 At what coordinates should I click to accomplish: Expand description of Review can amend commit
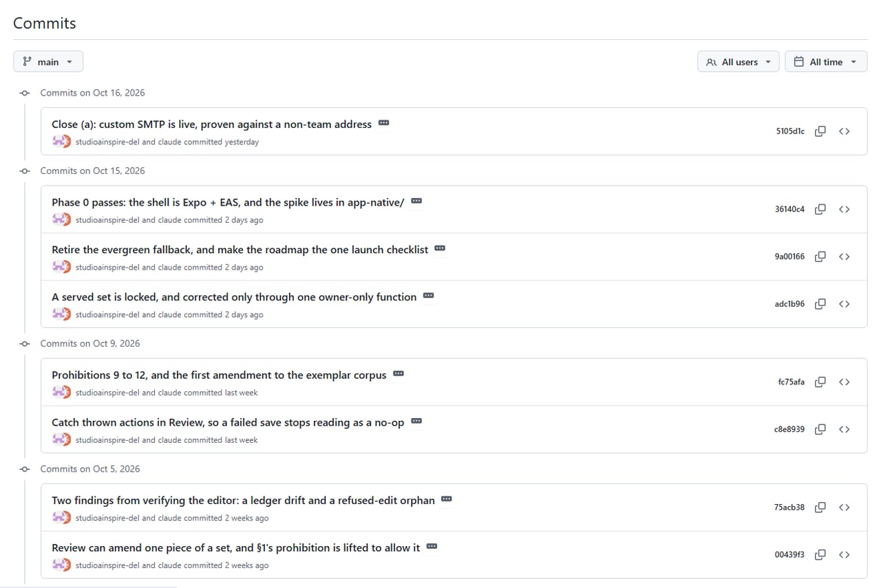pos(432,547)
